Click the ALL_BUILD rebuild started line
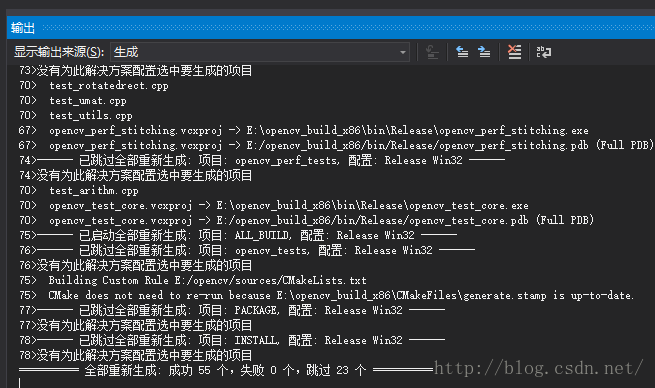This screenshot has height=388, width=655. (238, 236)
